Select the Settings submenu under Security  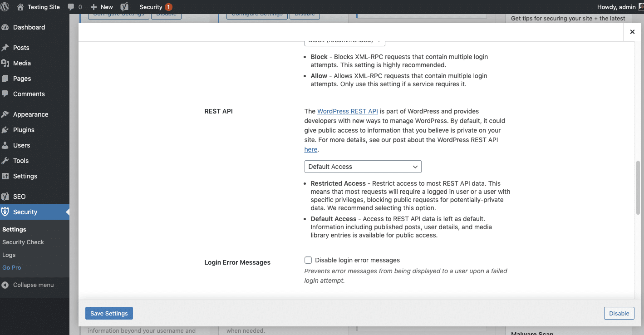coord(15,230)
